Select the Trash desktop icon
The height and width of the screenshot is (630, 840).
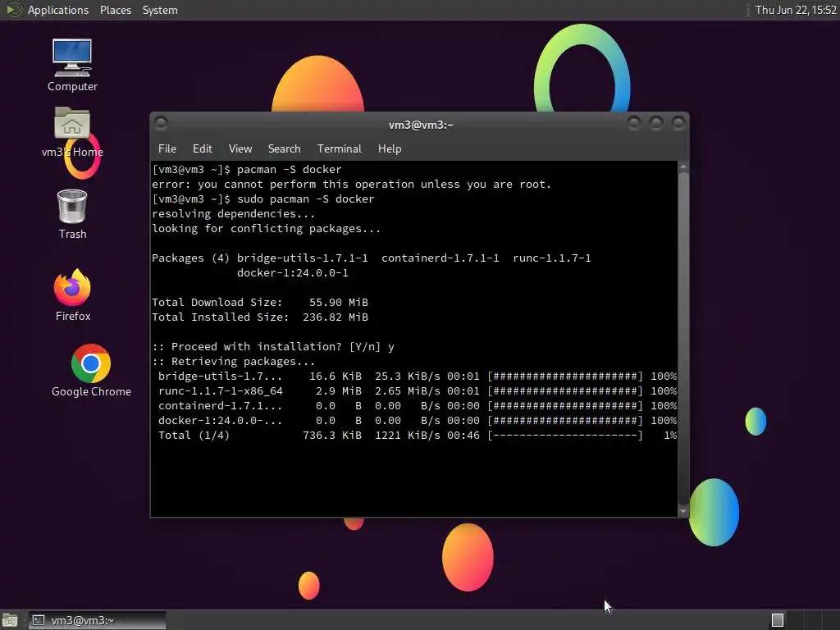click(72, 214)
